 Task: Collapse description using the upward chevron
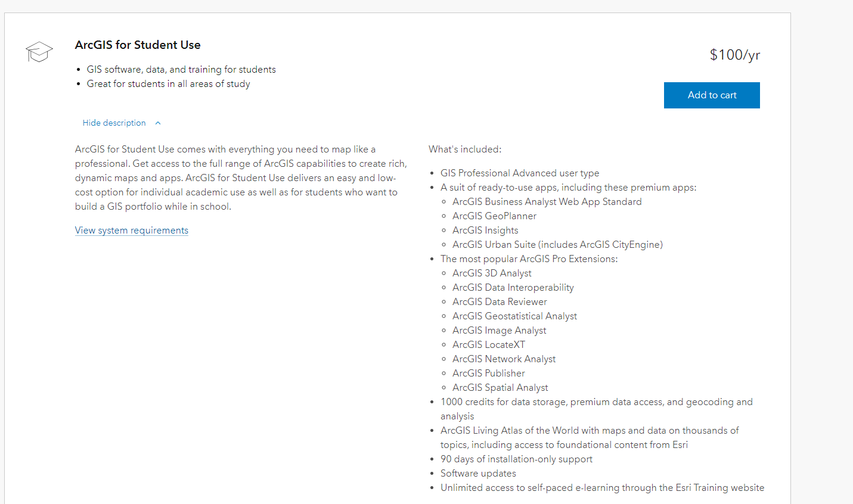[x=158, y=123]
